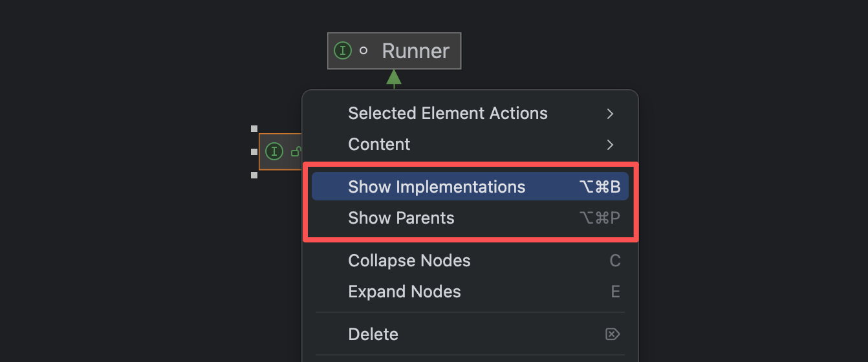Screen dimensions: 868x362
Task: Choose Show Implementations from the context menu
Action: tap(437, 187)
